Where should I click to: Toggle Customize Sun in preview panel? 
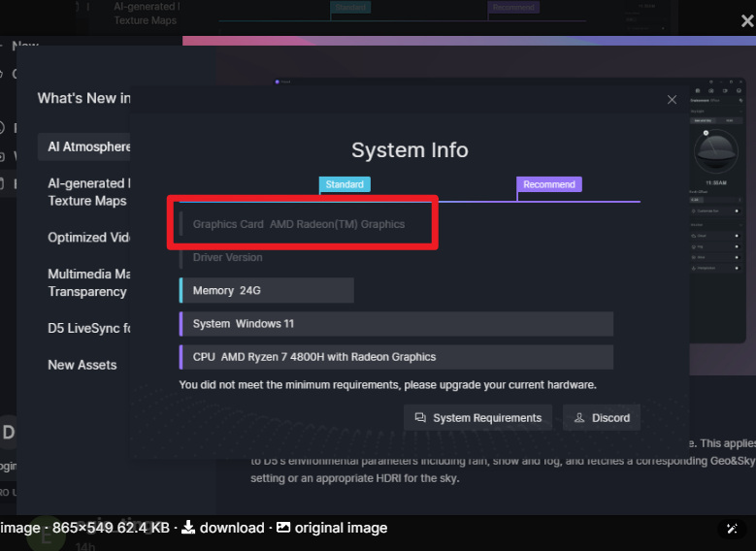click(x=737, y=211)
